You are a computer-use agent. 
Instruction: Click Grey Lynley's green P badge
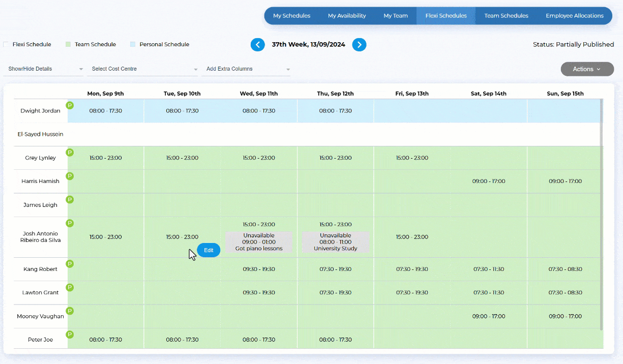point(70,153)
